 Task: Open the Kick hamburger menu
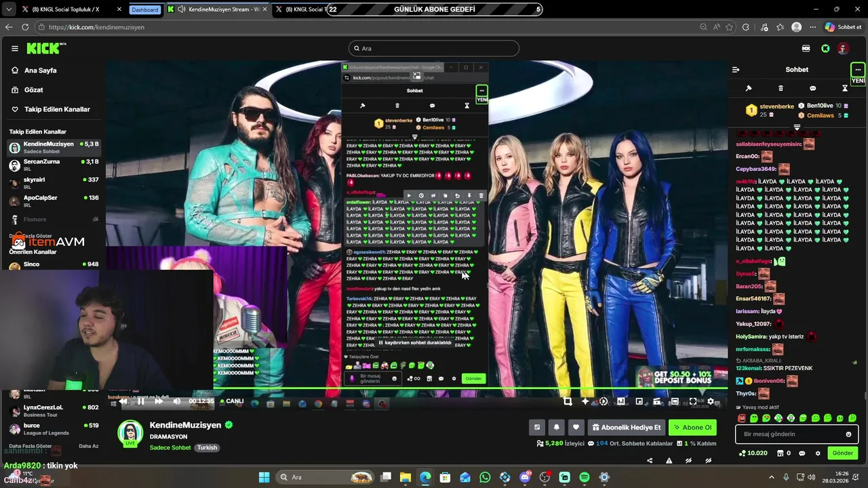click(x=14, y=48)
